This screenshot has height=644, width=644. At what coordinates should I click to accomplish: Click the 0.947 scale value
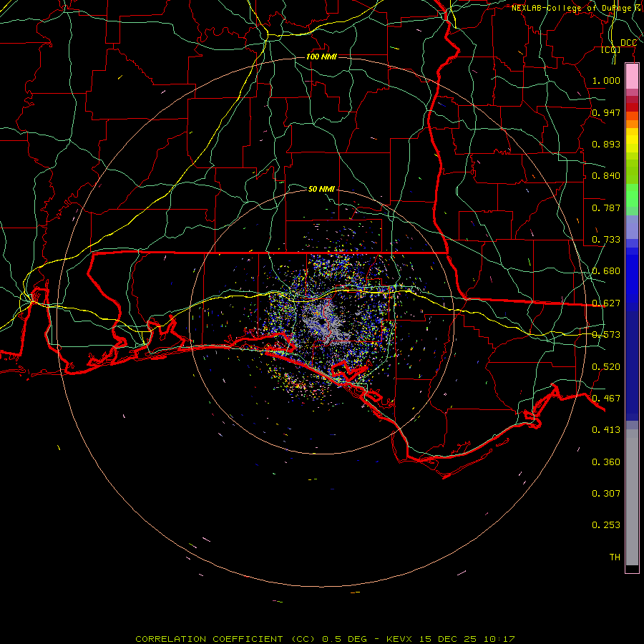(x=606, y=112)
